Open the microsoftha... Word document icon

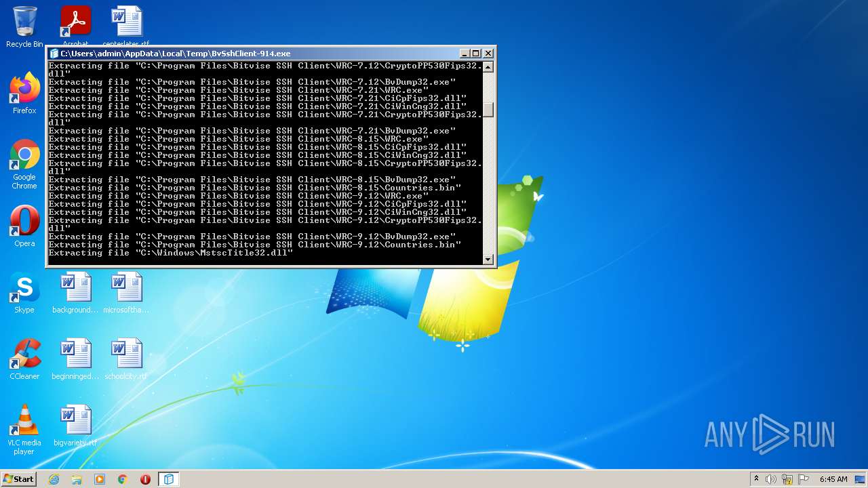coord(126,293)
